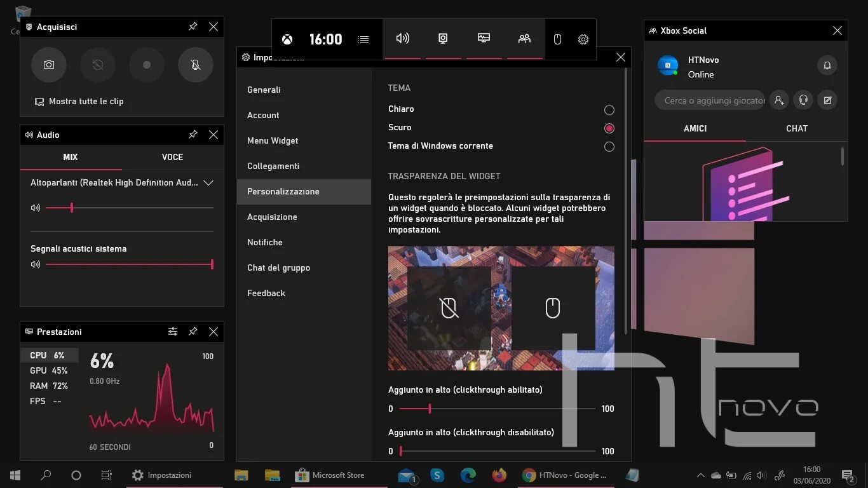Toggle the Capture widget from Game Bar
Screen dimensions: 868x488
pos(444,39)
